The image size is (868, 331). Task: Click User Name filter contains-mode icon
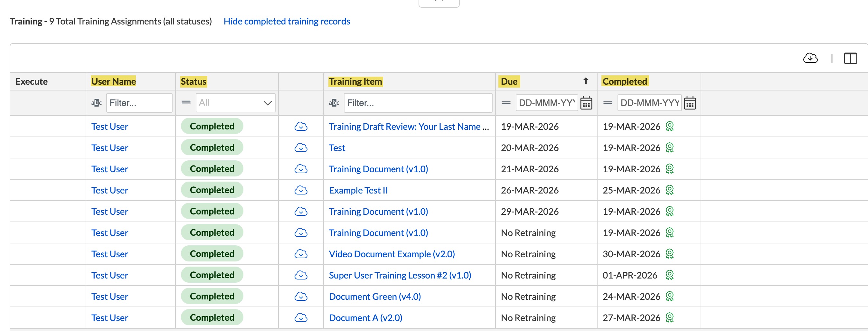[x=96, y=103]
